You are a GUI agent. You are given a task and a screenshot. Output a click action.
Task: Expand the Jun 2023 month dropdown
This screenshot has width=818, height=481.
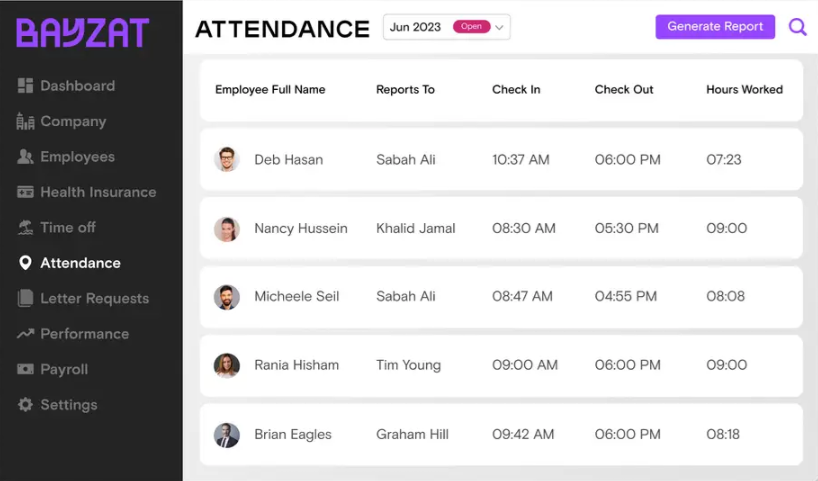point(447,27)
